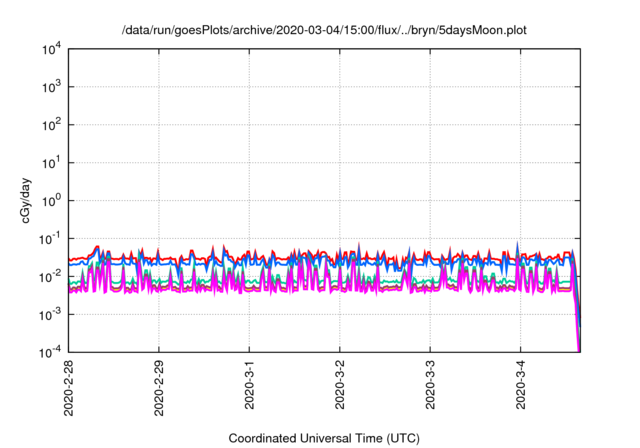Click the 10^4 y-axis tick label
The height and width of the screenshot is (448, 640).
tap(52, 50)
